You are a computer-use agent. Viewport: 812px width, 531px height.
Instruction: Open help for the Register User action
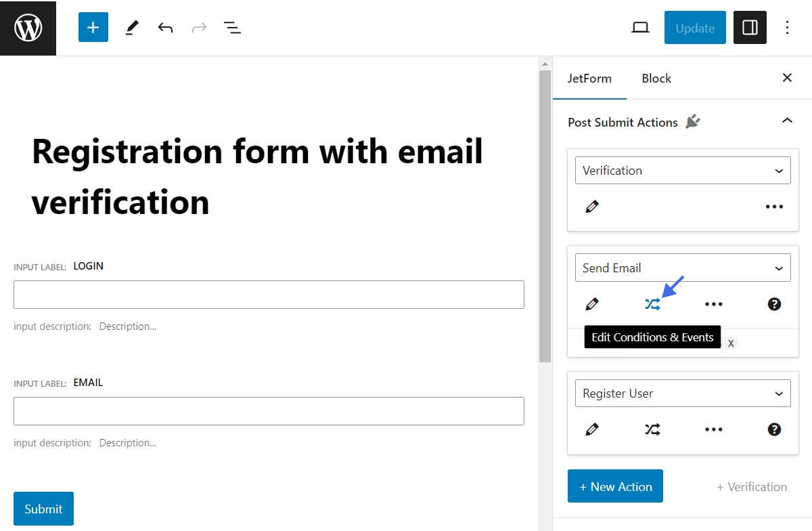pos(774,429)
